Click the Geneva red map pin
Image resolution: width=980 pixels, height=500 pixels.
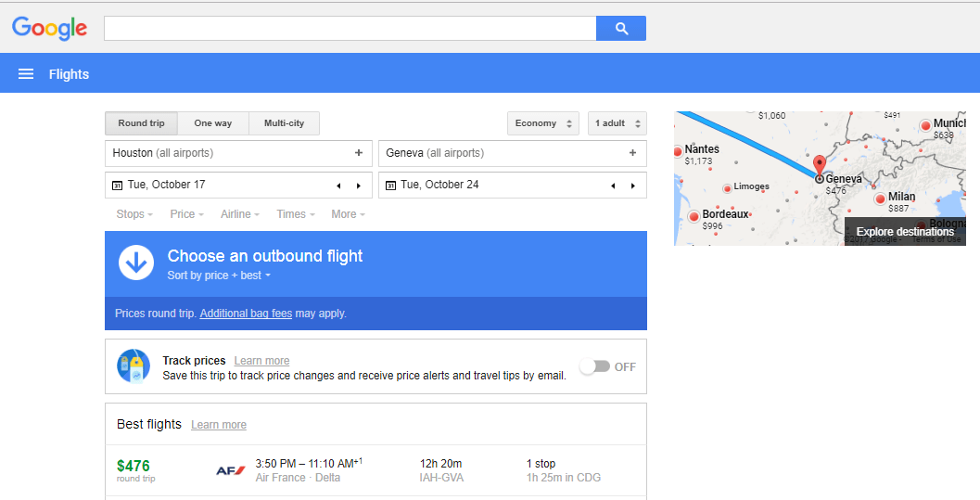click(820, 166)
